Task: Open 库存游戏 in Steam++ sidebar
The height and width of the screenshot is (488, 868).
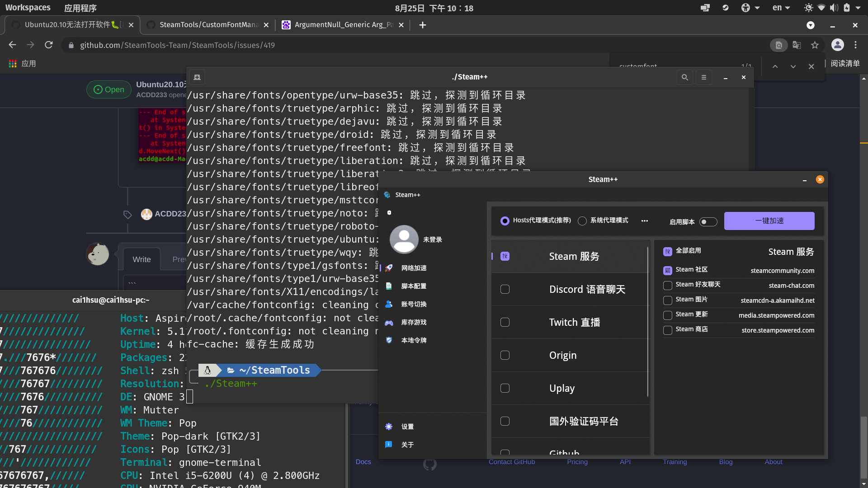Action: (x=413, y=322)
